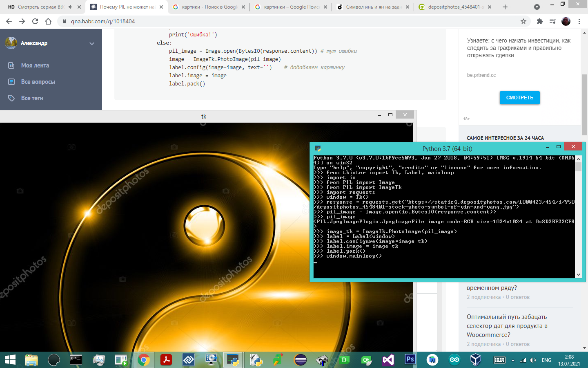Open Photoshop from taskbar

point(410,359)
